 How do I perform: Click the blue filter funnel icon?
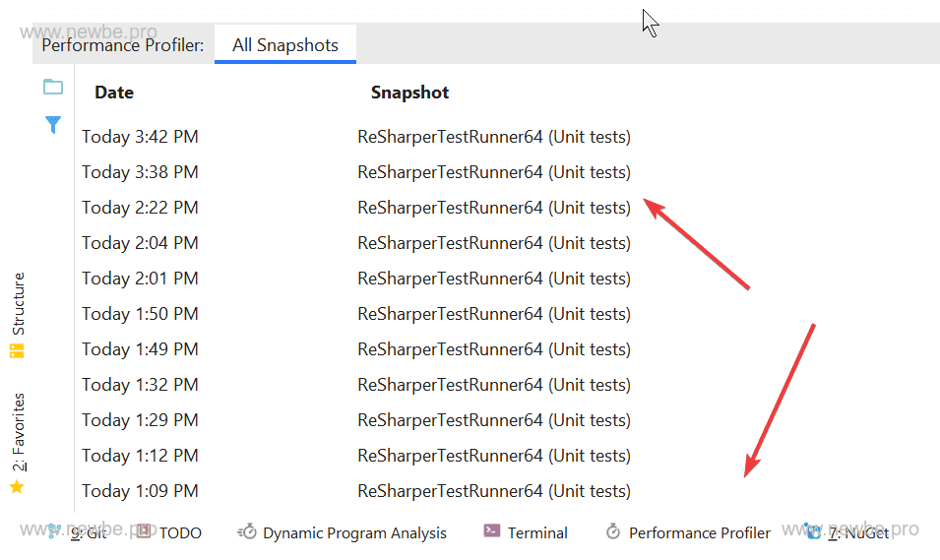(53, 125)
